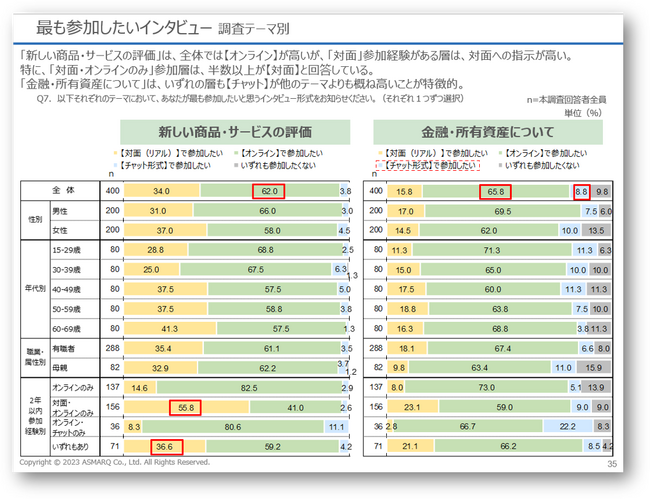
Task: Click the red dashed チャット形式 legend box
Action: pyautogui.click(x=427, y=165)
